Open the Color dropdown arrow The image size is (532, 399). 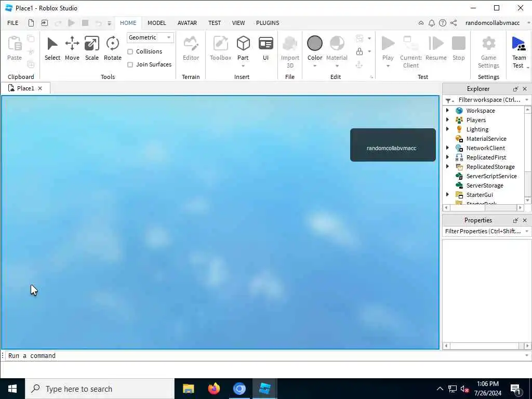(314, 65)
